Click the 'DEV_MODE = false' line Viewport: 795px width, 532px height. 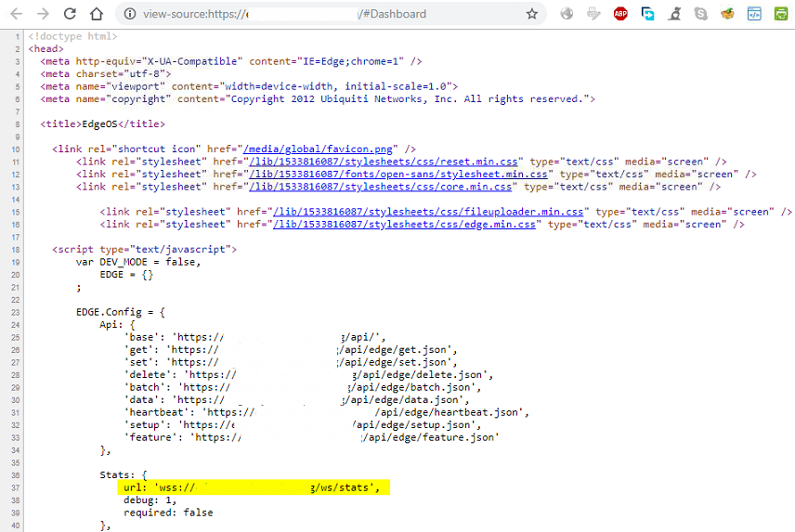138,262
